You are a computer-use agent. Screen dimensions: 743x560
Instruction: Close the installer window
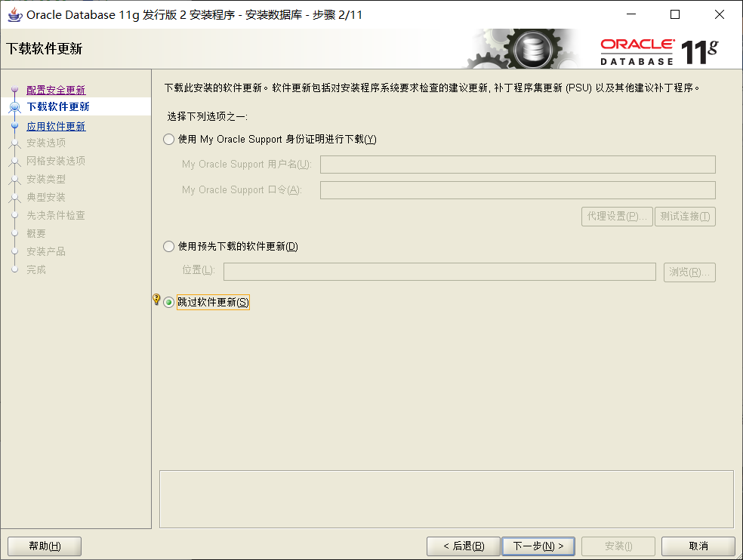[x=720, y=14]
